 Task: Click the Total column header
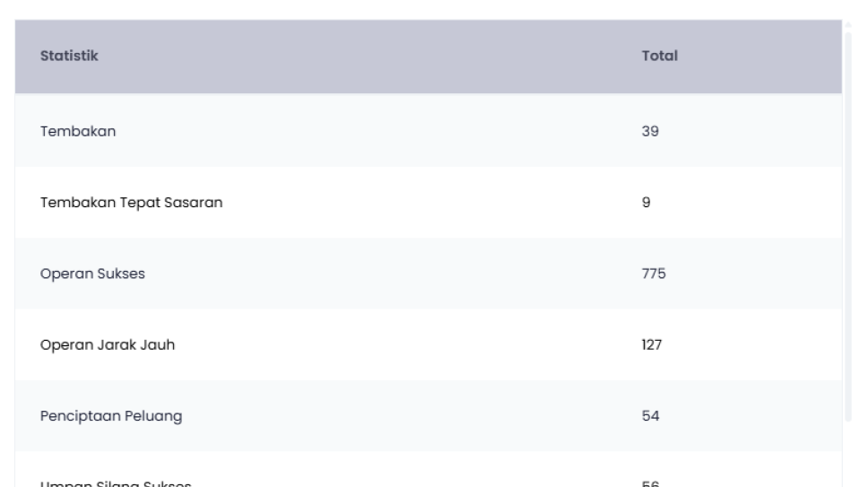659,57
